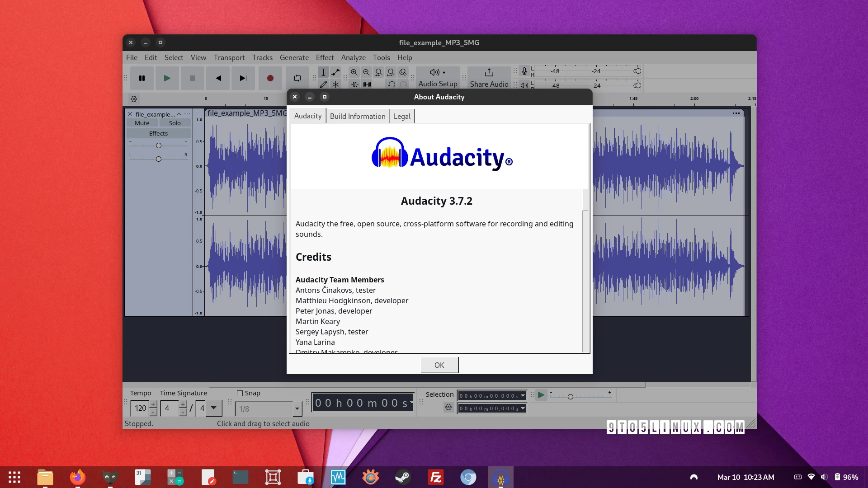The image size is (868, 488).
Task: Solo the file_example track
Action: [x=175, y=123]
